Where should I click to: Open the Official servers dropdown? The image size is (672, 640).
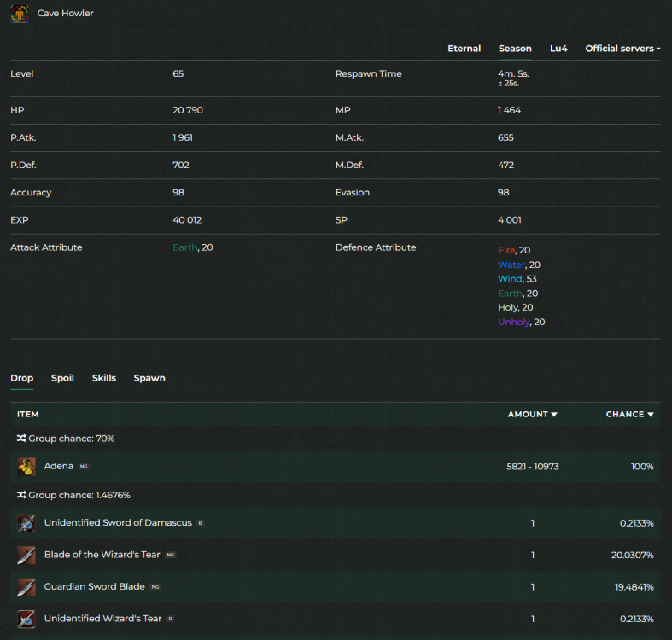622,49
